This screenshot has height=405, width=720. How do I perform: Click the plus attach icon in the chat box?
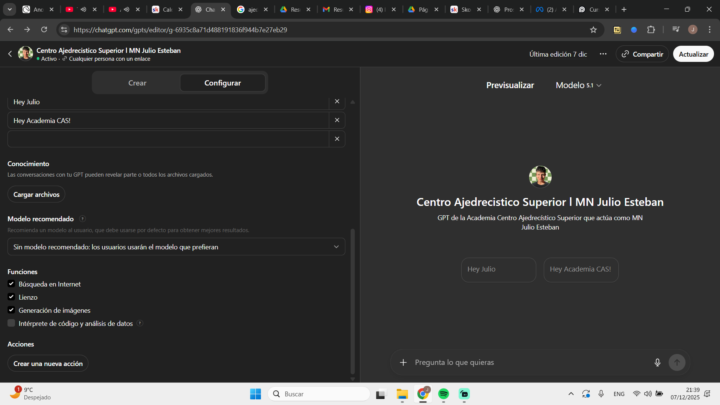(403, 362)
